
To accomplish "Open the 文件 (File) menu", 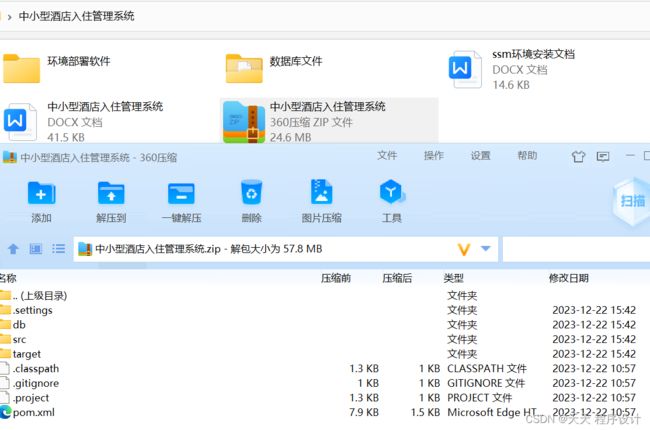I will pos(387,156).
